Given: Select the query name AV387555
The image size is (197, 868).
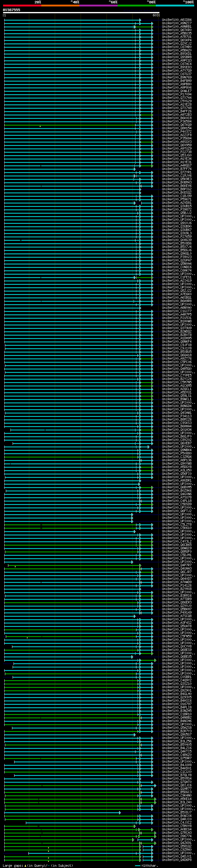Looking at the screenshot, I should (x=11, y=10).
